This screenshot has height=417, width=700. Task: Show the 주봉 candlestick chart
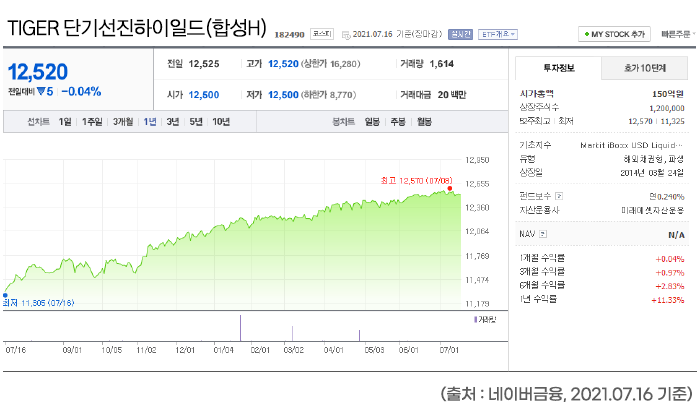tap(398, 122)
